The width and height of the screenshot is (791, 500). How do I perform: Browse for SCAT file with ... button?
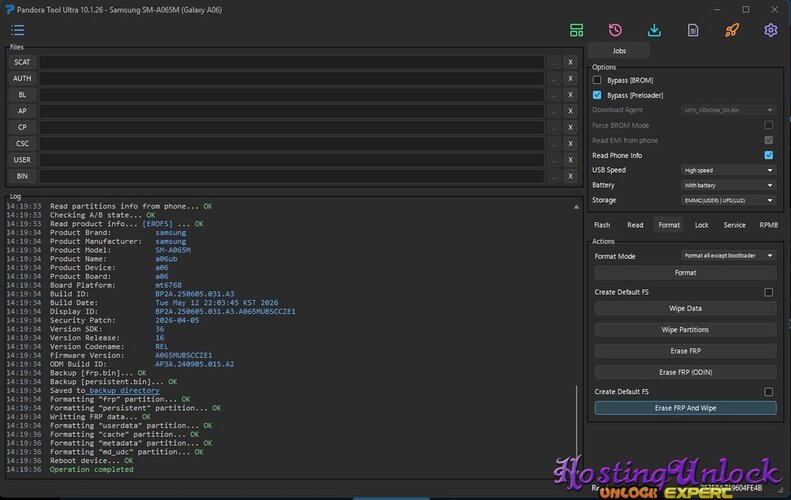554,62
